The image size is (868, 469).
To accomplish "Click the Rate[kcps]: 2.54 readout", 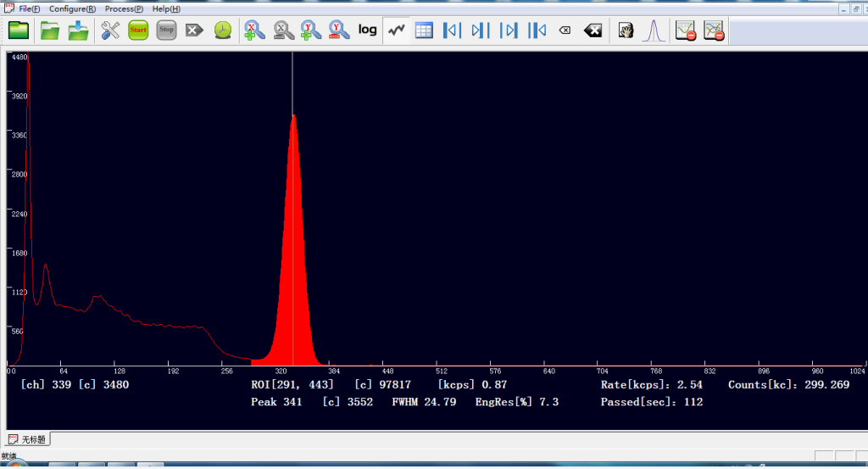I will point(652,384).
